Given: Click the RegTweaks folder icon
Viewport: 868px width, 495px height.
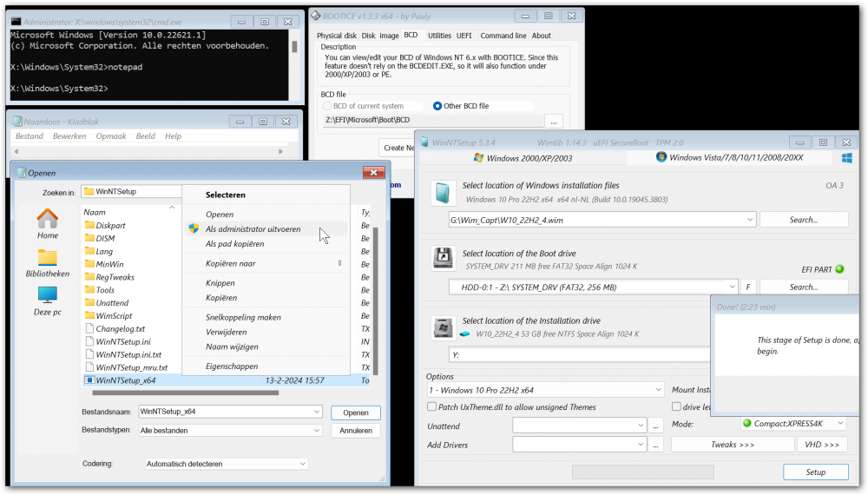Looking at the screenshot, I should click(89, 277).
